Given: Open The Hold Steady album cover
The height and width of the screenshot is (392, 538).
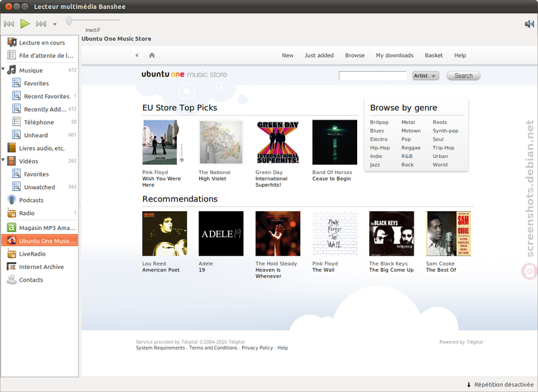Looking at the screenshot, I should 278,233.
